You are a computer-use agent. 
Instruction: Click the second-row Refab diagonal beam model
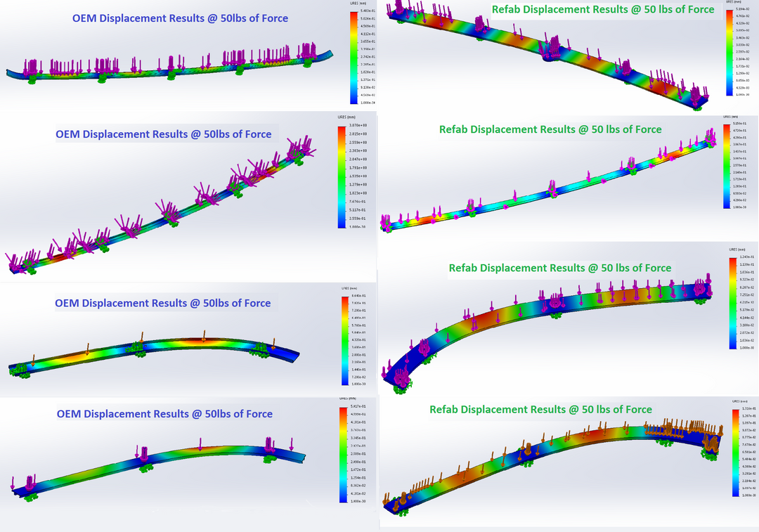(548, 190)
